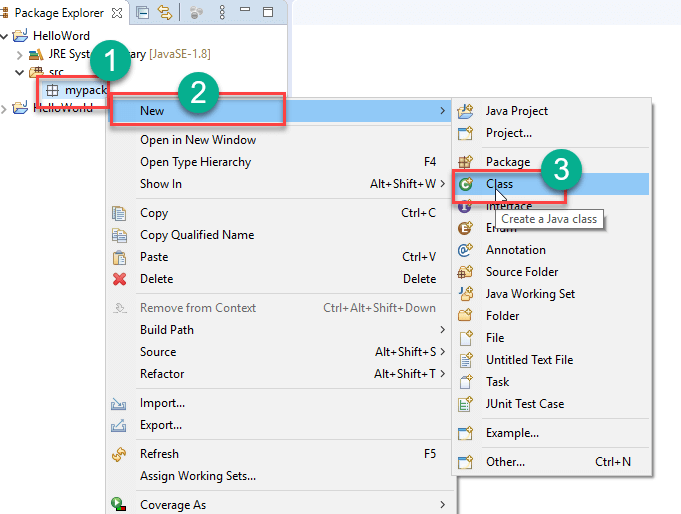Select Java Project in the submenu
681x514 pixels.
coord(516,111)
